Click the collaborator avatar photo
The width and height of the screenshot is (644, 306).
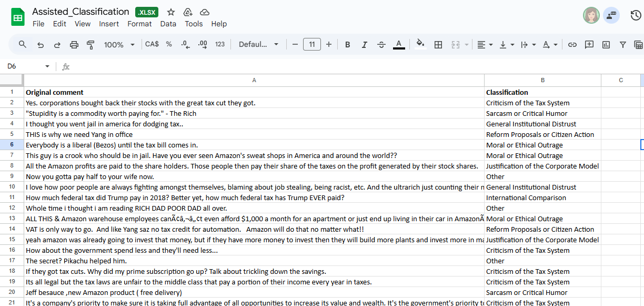[591, 15]
